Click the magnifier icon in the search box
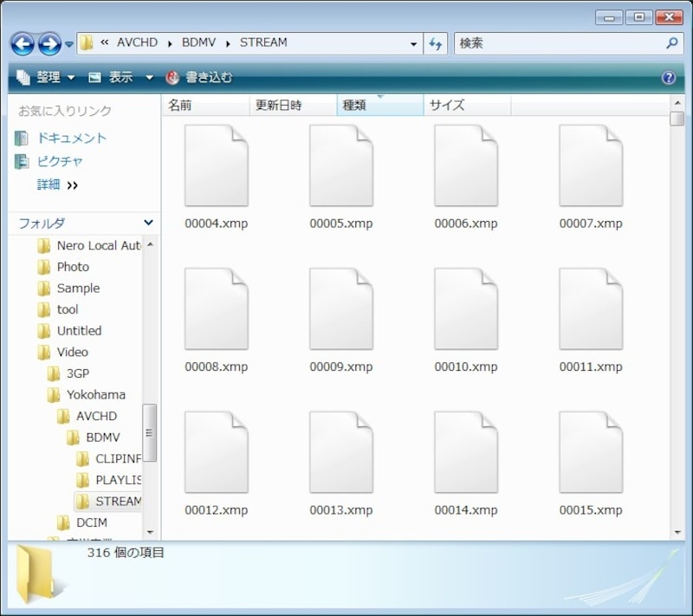Screen dimensions: 693x616 coord(671,42)
